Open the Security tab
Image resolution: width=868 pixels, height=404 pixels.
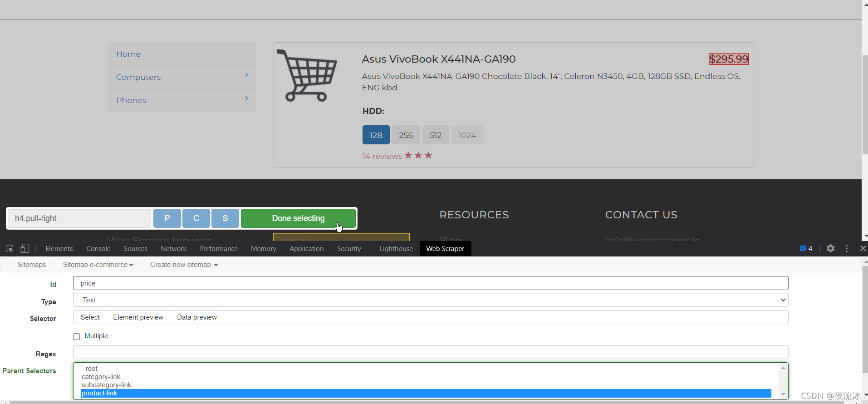coord(349,249)
